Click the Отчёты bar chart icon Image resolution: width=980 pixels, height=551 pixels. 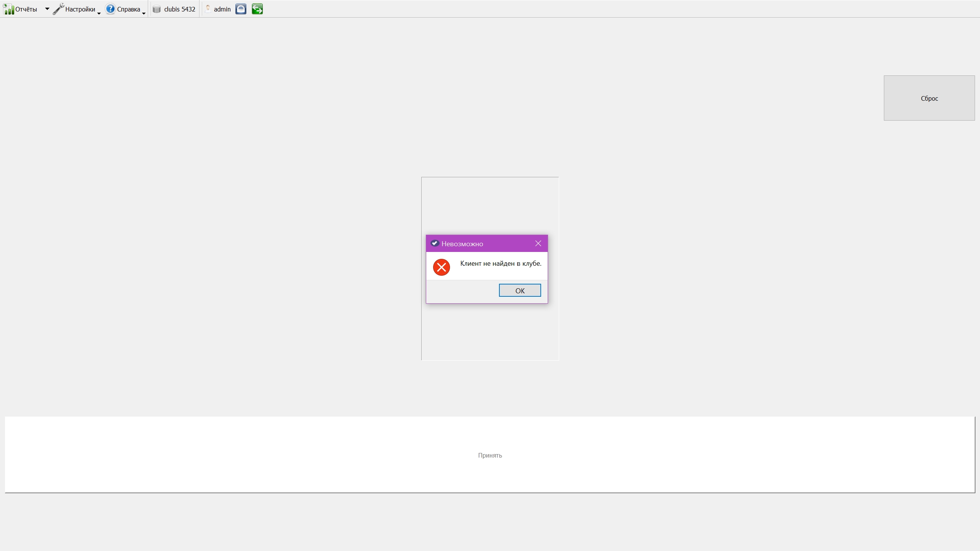point(8,9)
